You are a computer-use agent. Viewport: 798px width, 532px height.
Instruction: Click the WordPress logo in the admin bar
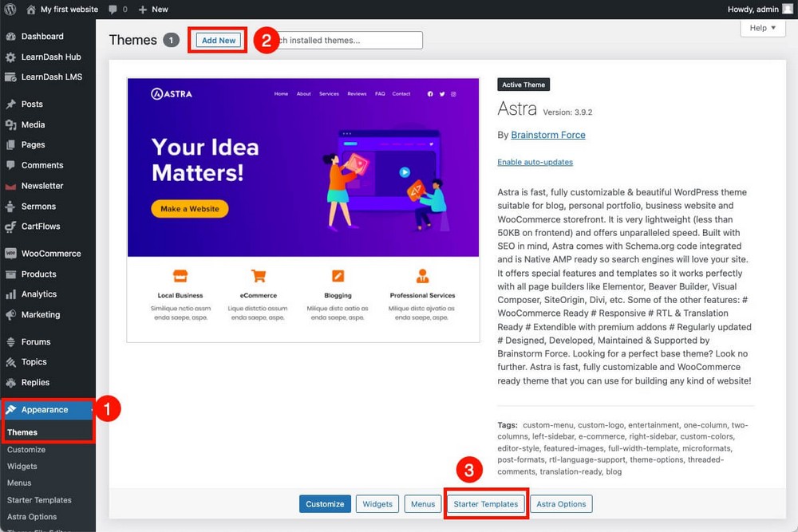(9, 9)
